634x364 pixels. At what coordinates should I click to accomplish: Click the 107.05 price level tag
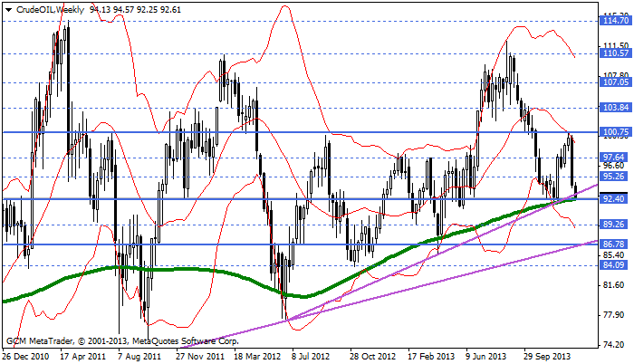click(x=614, y=81)
